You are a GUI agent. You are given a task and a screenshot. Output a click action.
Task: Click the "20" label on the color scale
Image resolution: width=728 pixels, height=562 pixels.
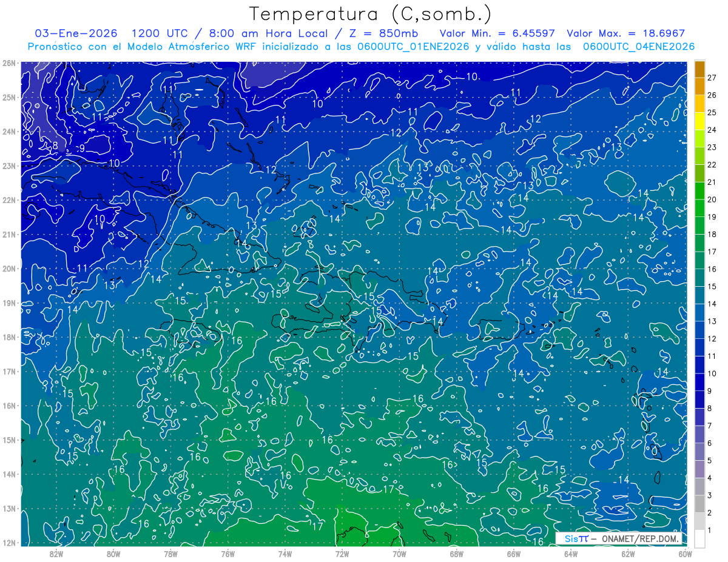click(712, 199)
